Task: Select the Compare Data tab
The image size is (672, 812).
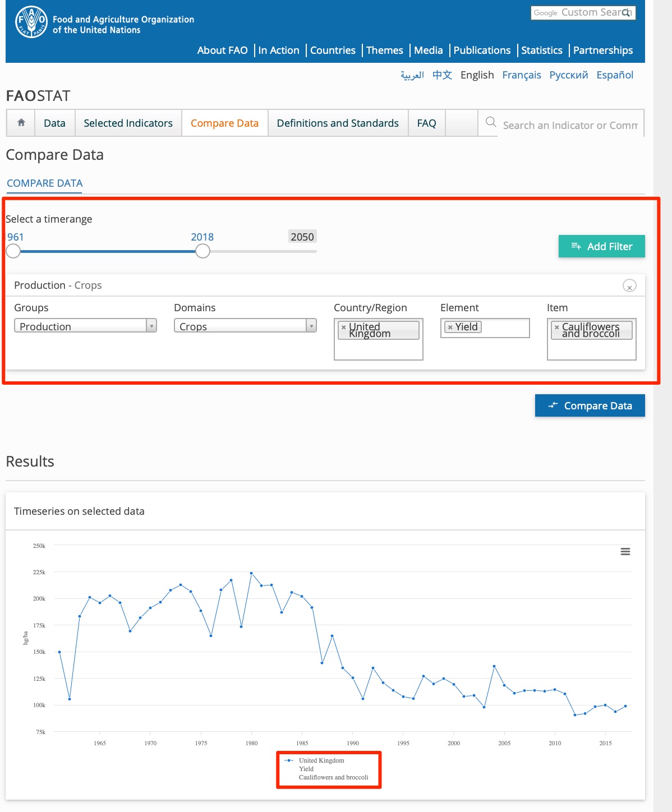Action: pyautogui.click(x=224, y=123)
